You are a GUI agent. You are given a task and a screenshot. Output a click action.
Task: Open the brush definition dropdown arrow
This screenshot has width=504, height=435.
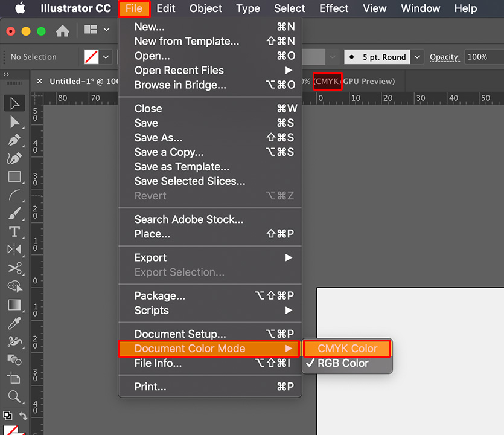[417, 57]
